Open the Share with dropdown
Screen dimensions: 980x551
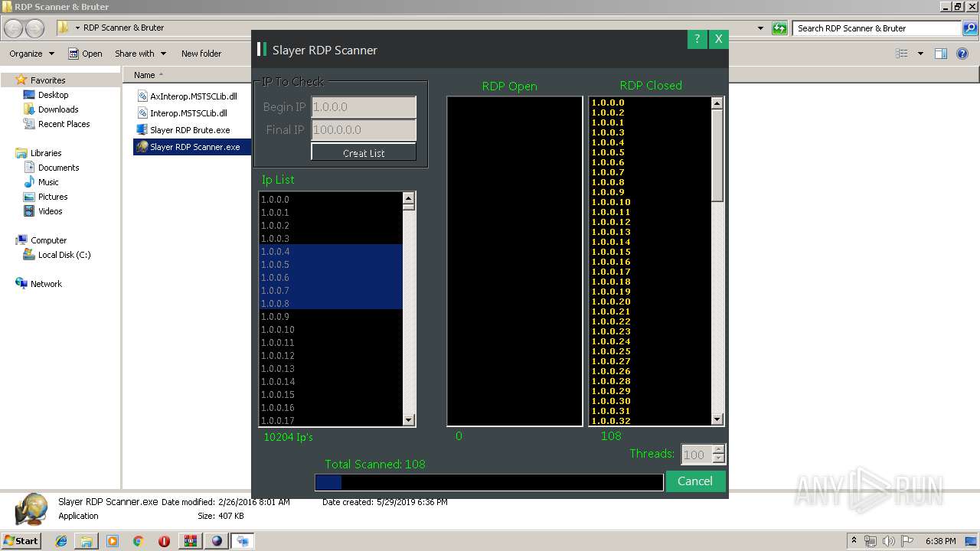click(x=140, y=54)
